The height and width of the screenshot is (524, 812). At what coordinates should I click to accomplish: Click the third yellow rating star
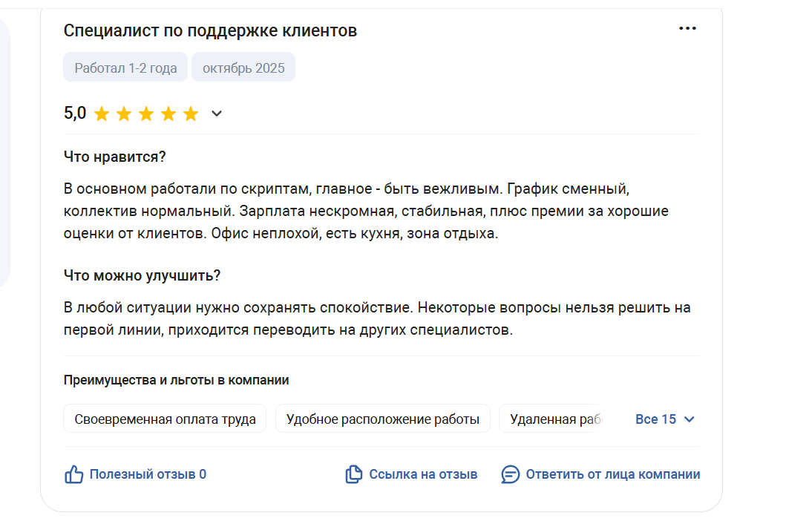(146, 114)
